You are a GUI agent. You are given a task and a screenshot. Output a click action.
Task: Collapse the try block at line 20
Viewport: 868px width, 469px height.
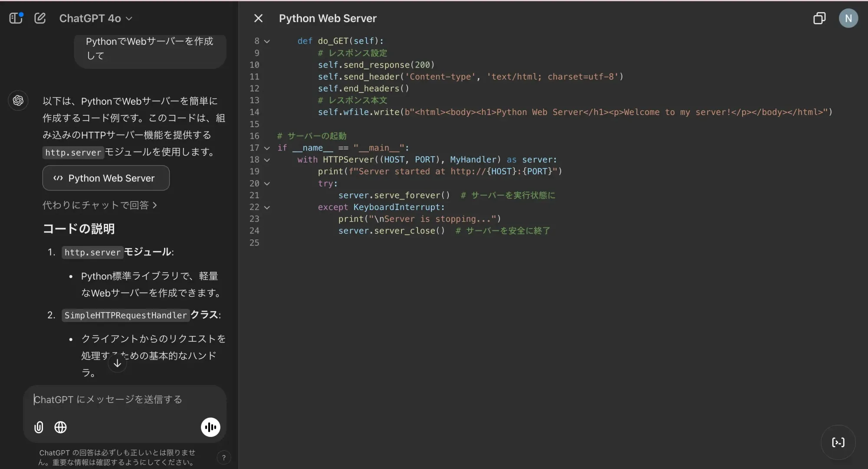pos(267,184)
